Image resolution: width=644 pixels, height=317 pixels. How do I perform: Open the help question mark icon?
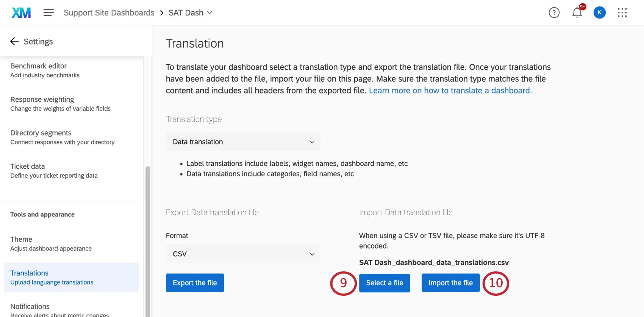tap(554, 13)
